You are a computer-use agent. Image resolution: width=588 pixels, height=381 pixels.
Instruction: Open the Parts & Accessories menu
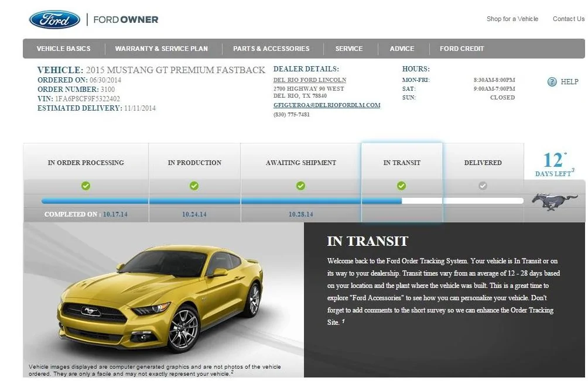271,49
